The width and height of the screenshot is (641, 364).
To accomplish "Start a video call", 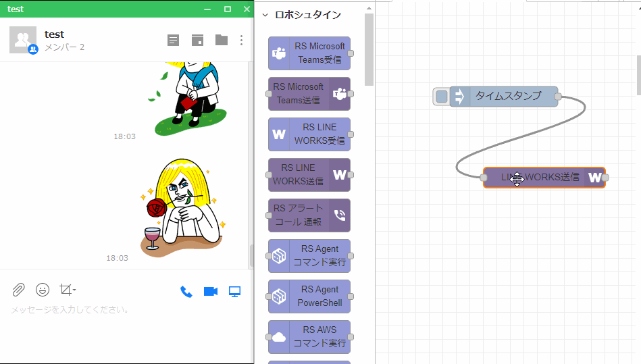I will [x=211, y=291].
